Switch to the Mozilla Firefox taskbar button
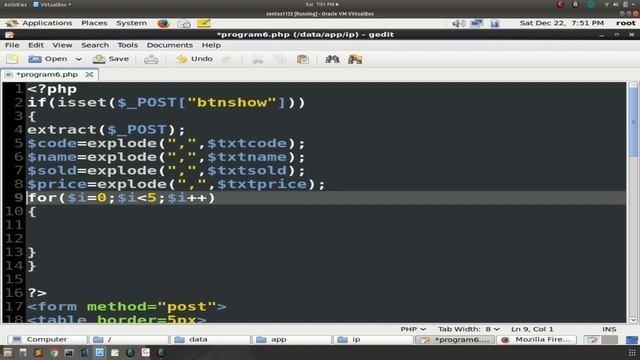This screenshot has height=360, width=640. pyautogui.click(x=537, y=340)
